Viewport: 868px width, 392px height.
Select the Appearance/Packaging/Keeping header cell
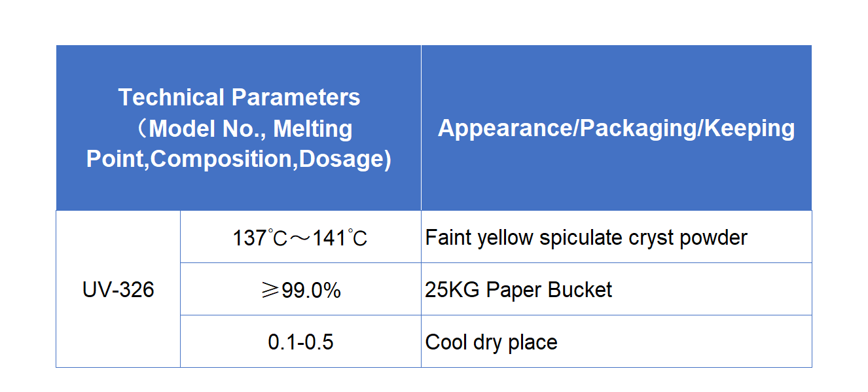[617, 128]
